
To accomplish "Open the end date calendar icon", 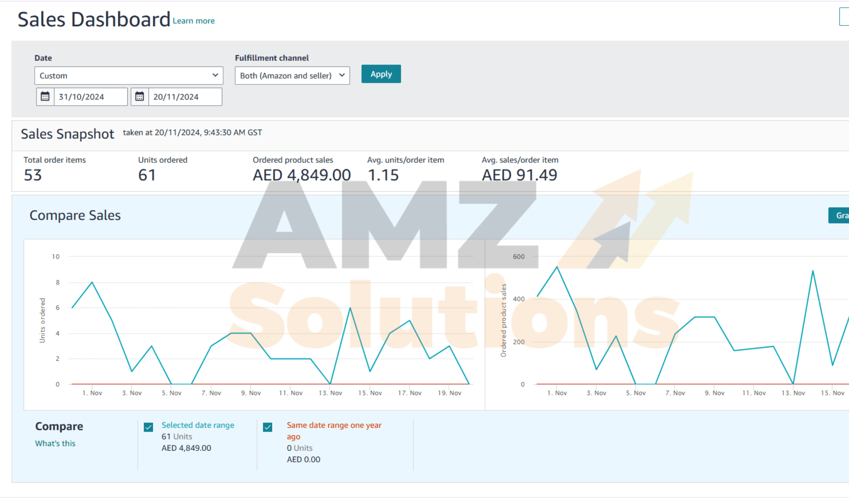I will coord(140,97).
